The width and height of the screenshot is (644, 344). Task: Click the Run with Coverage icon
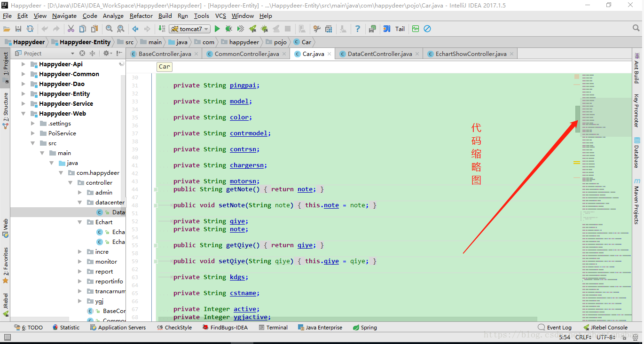[x=240, y=29]
